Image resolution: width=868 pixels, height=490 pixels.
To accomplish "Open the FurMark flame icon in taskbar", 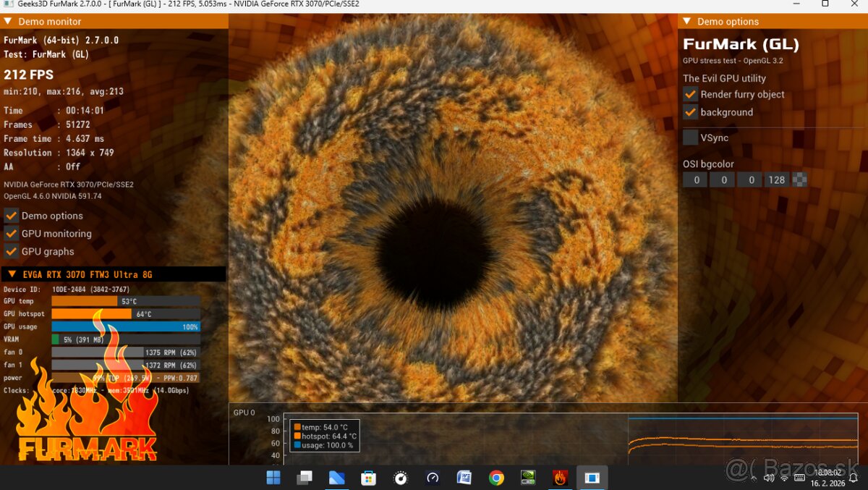I will click(560, 478).
